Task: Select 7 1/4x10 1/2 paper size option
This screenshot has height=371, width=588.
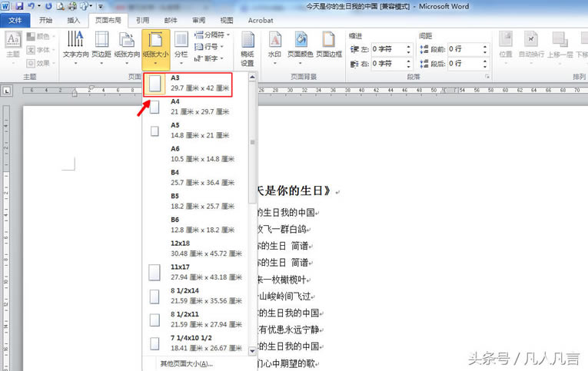Action: pos(195,343)
